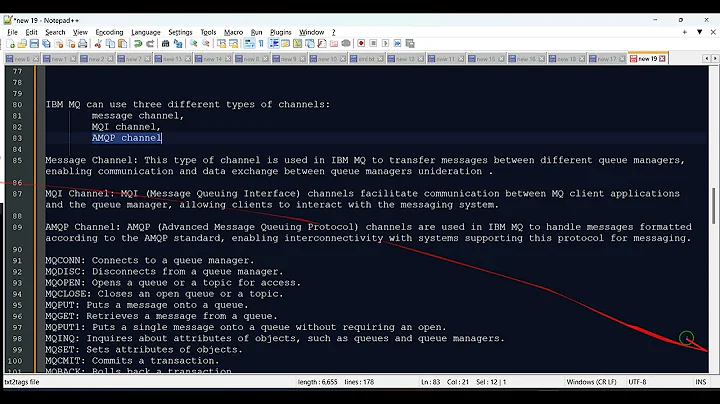The width and height of the screenshot is (720, 404).
Task: Click the 'Ln : 83' status bar entry
Action: 430,382
